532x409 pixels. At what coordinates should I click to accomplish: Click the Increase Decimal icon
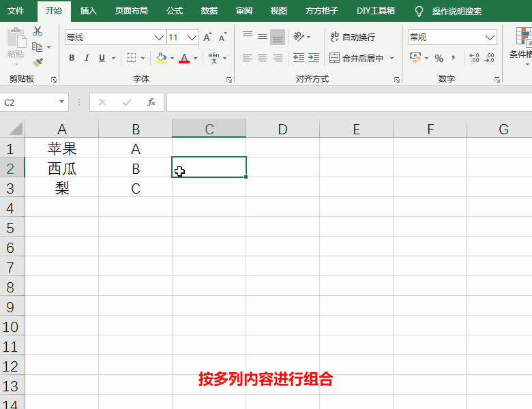point(474,58)
